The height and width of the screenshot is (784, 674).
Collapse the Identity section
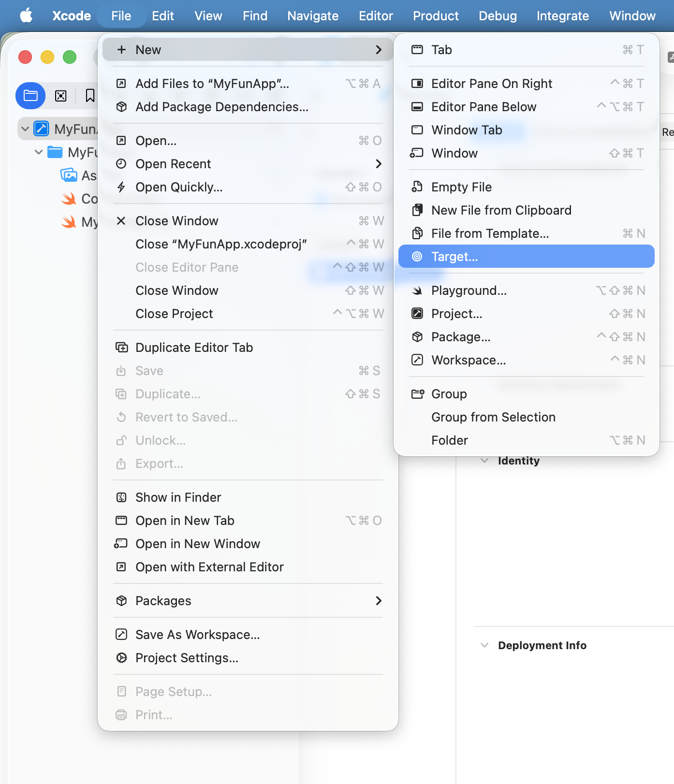click(484, 461)
